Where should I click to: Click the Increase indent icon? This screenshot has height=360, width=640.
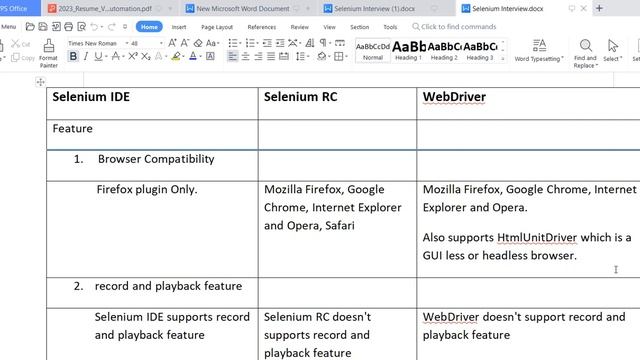pyautogui.click(x=280, y=43)
